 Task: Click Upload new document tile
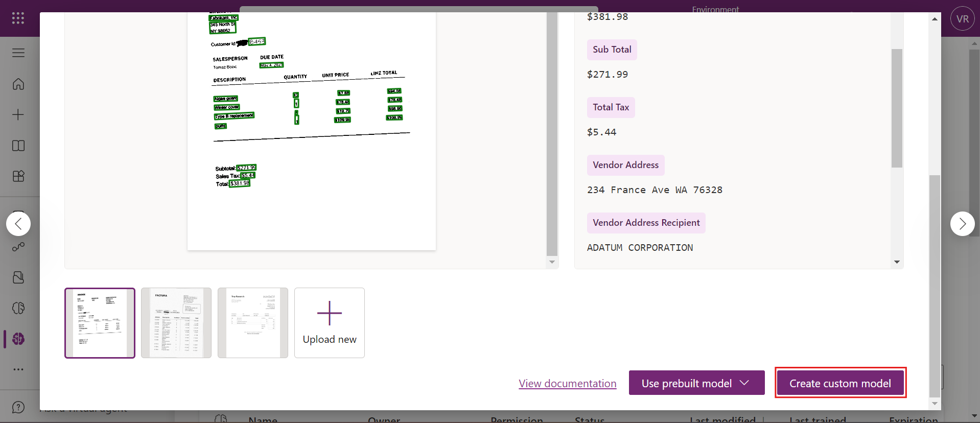pyautogui.click(x=330, y=323)
